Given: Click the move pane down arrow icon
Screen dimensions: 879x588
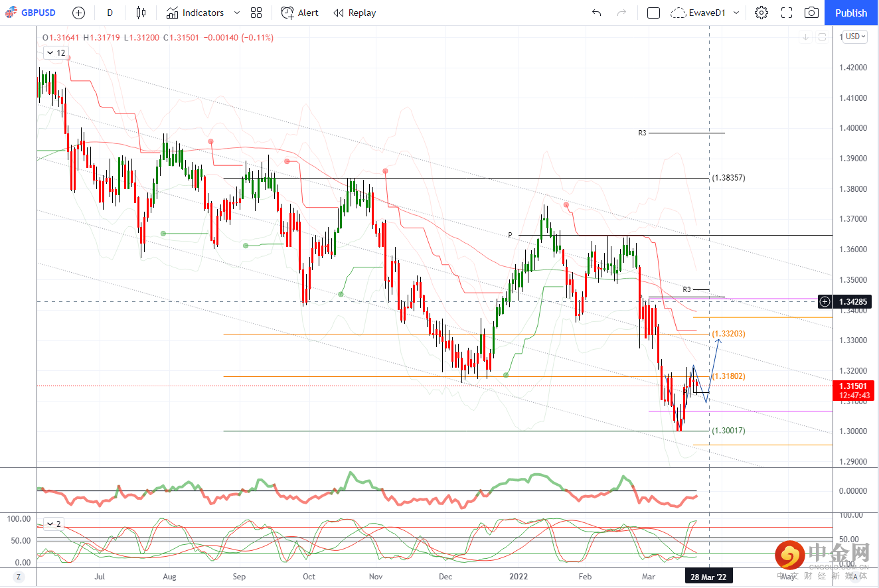Looking at the screenshot, I should coord(805,37).
